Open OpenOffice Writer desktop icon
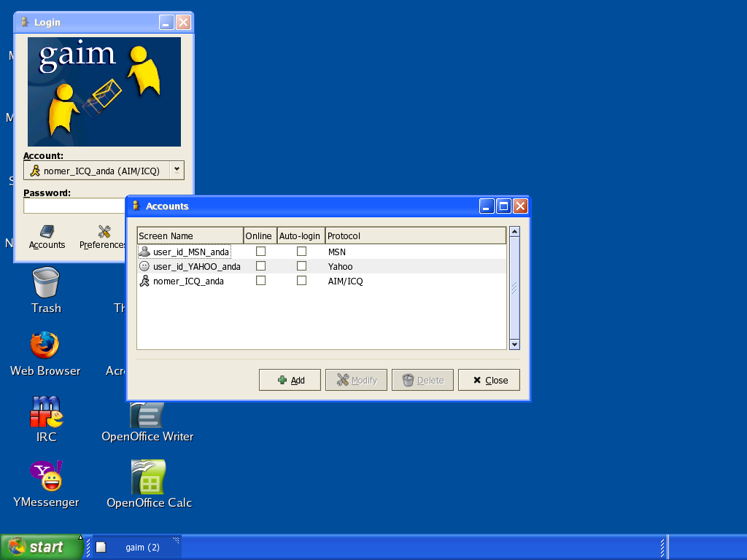The height and width of the screenshot is (560, 747). 147,415
